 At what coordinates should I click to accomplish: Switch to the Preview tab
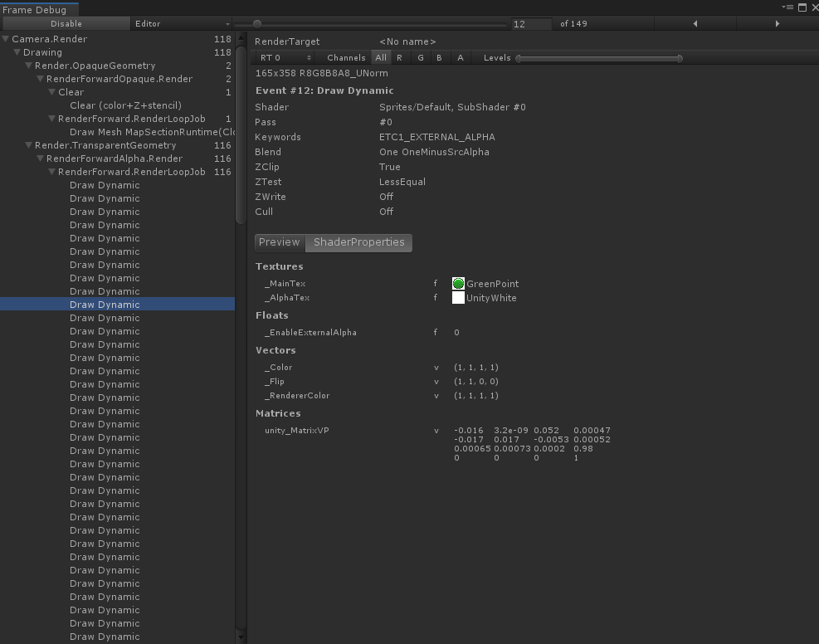pyautogui.click(x=278, y=242)
